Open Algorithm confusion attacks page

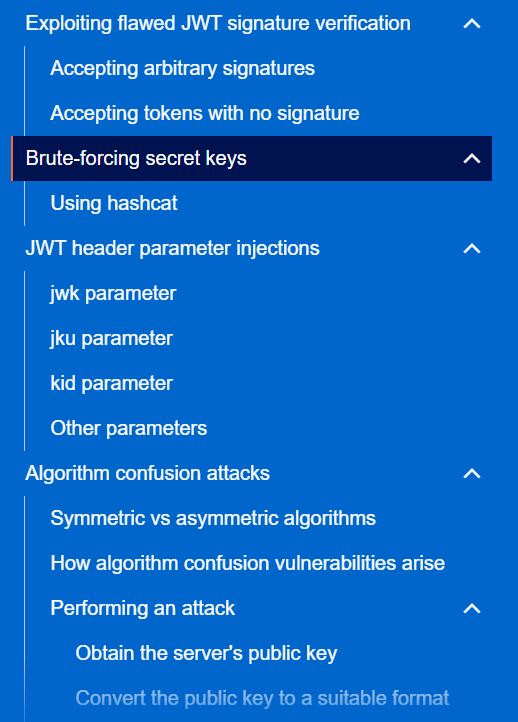pos(147,473)
